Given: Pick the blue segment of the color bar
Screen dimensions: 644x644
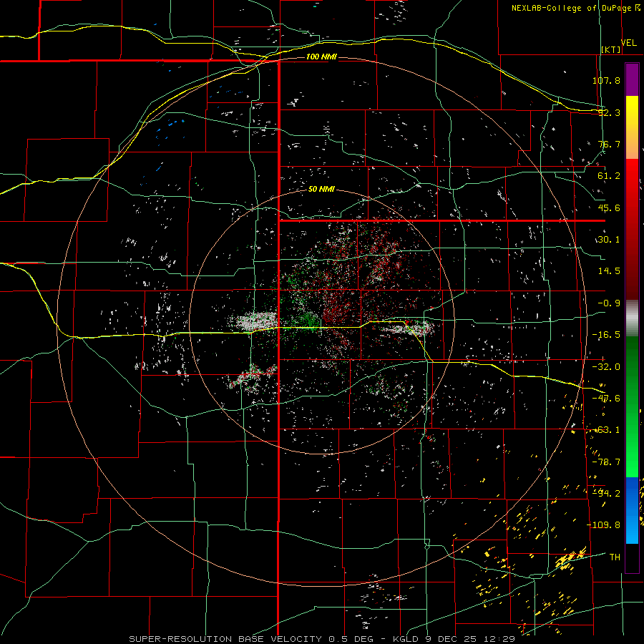Looking at the screenshot, I should [632, 510].
